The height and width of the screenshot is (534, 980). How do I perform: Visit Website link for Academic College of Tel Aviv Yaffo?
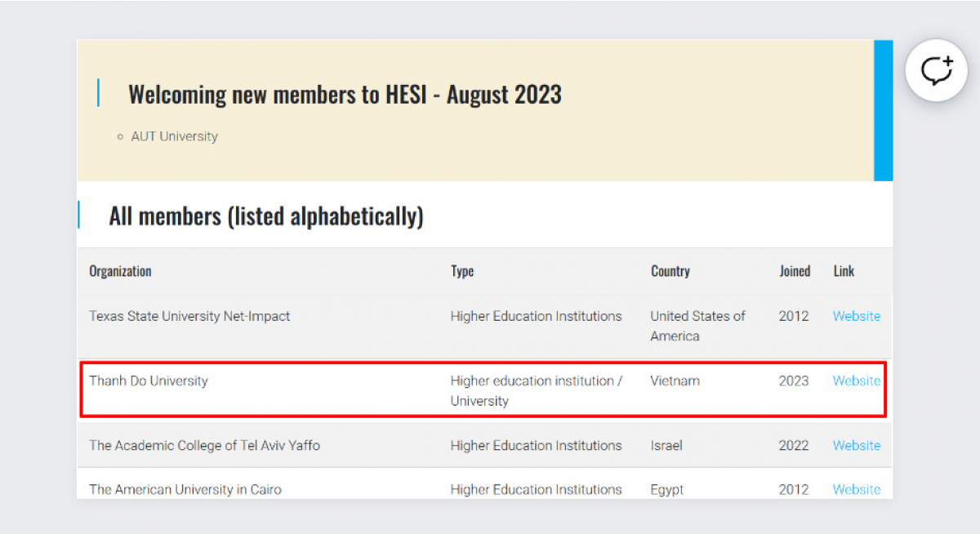pyautogui.click(x=857, y=445)
